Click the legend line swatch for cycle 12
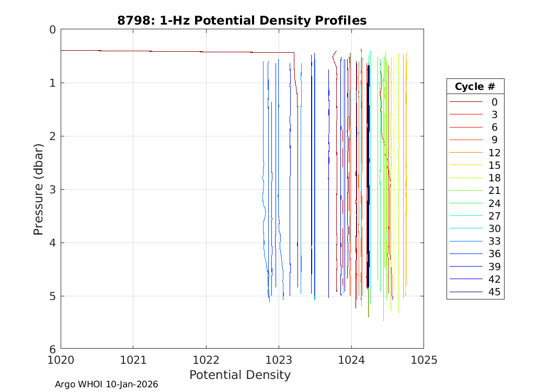The width and height of the screenshot is (549, 392). coord(466,153)
